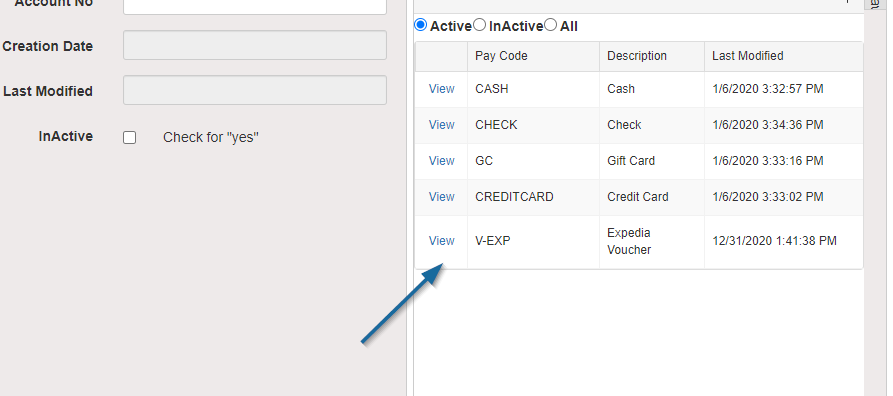Click the Pay Code column header

coord(533,56)
